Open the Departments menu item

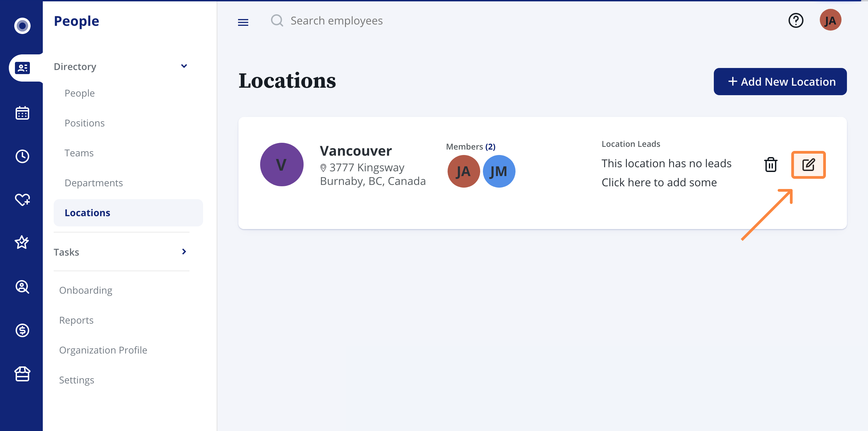tap(94, 183)
